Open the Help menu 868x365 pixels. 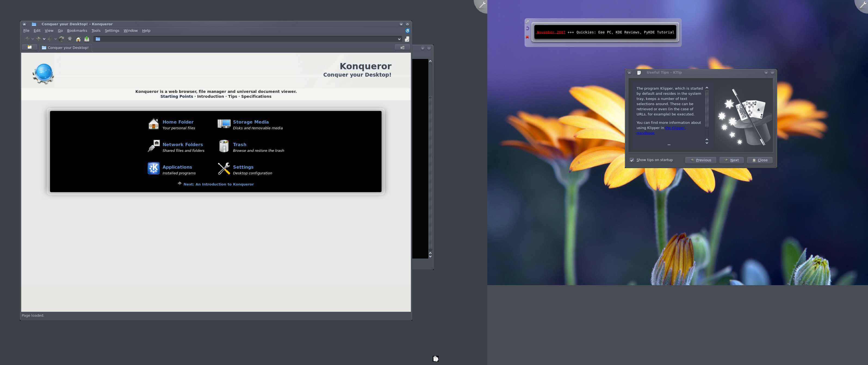pos(146,31)
